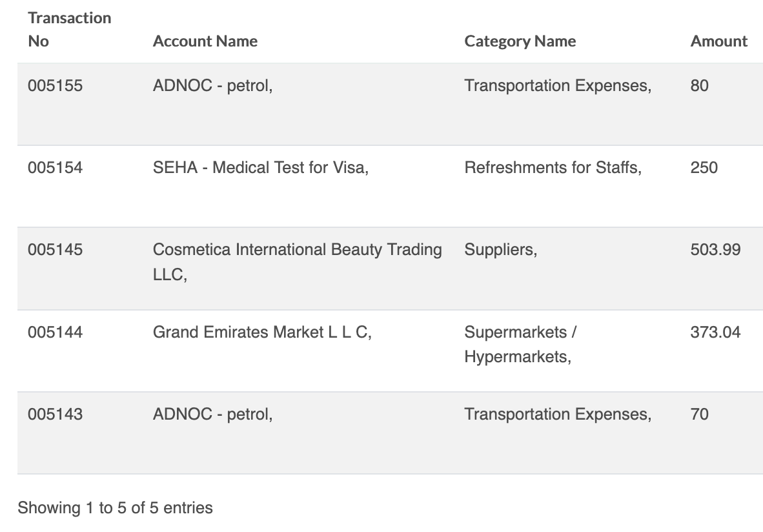The image size is (763, 532).
Task: Select transaction number 005154
Action: [x=55, y=168]
